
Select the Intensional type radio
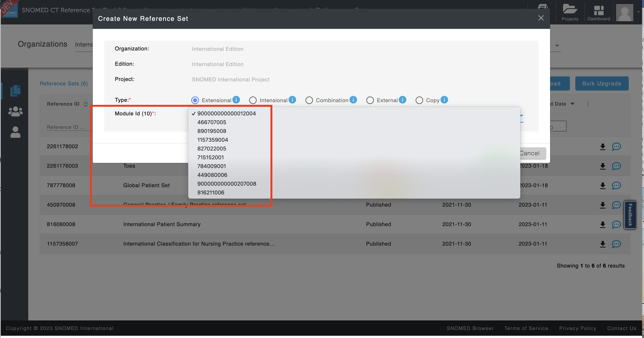point(253,100)
